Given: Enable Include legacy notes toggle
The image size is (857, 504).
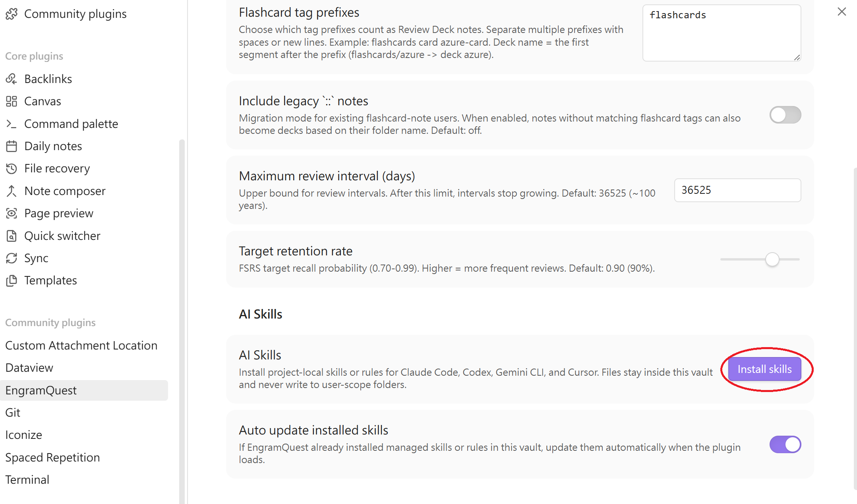Looking at the screenshot, I should 785,115.
